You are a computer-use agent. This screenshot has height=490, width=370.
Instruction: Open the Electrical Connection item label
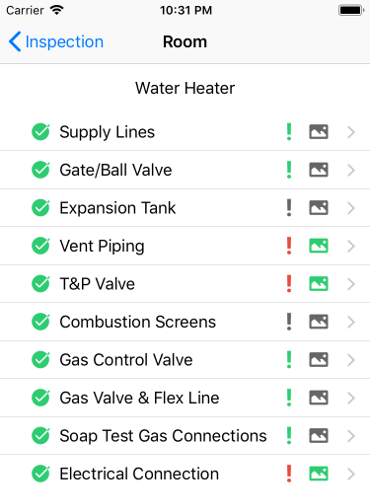click(x=139, y=474)
